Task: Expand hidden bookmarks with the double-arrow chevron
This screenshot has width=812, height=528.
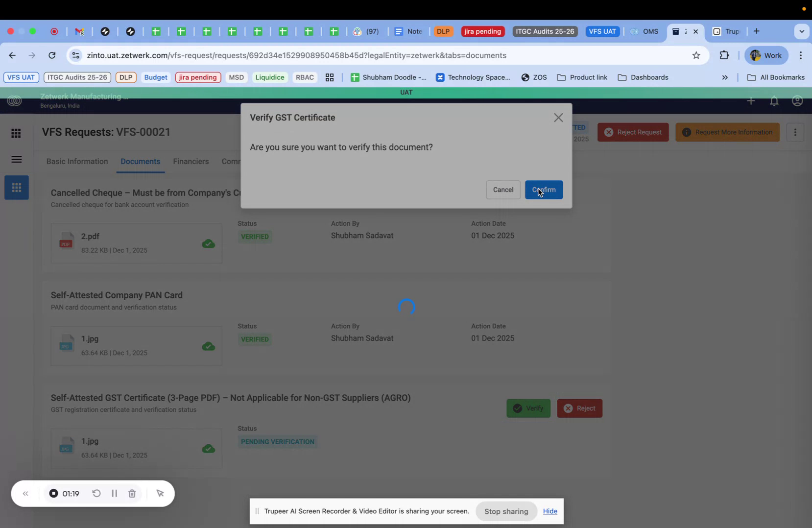Action: click(x=725, y=77)
